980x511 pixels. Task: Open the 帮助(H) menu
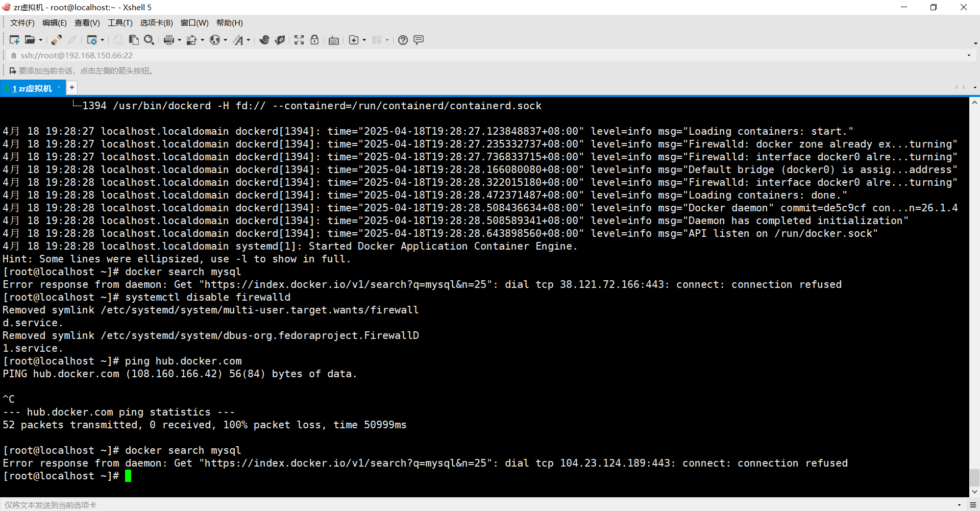230,22
